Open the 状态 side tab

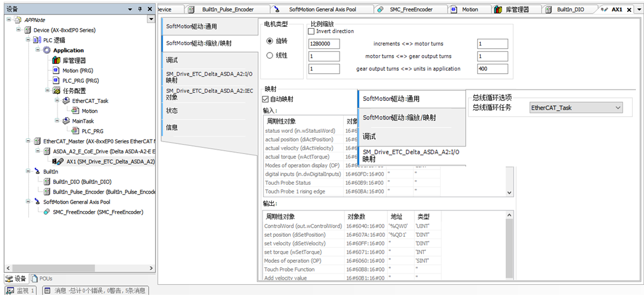[x=209, y=111]
